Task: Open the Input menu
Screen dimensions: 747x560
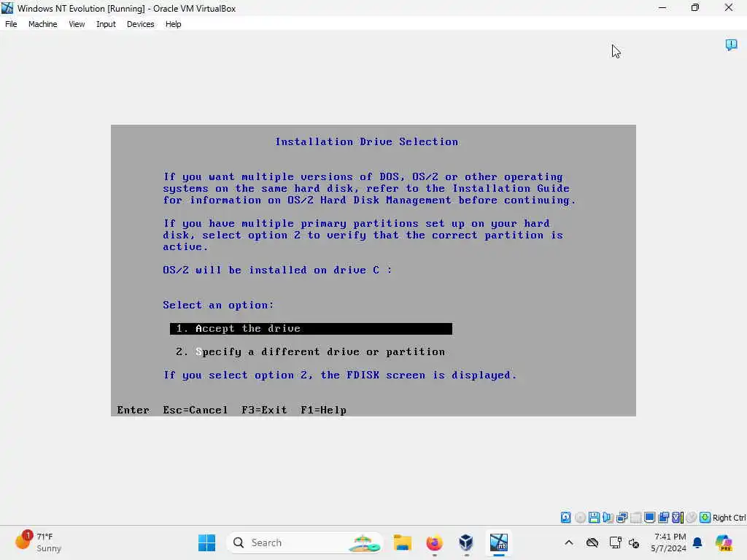Action: pos(106,24)
